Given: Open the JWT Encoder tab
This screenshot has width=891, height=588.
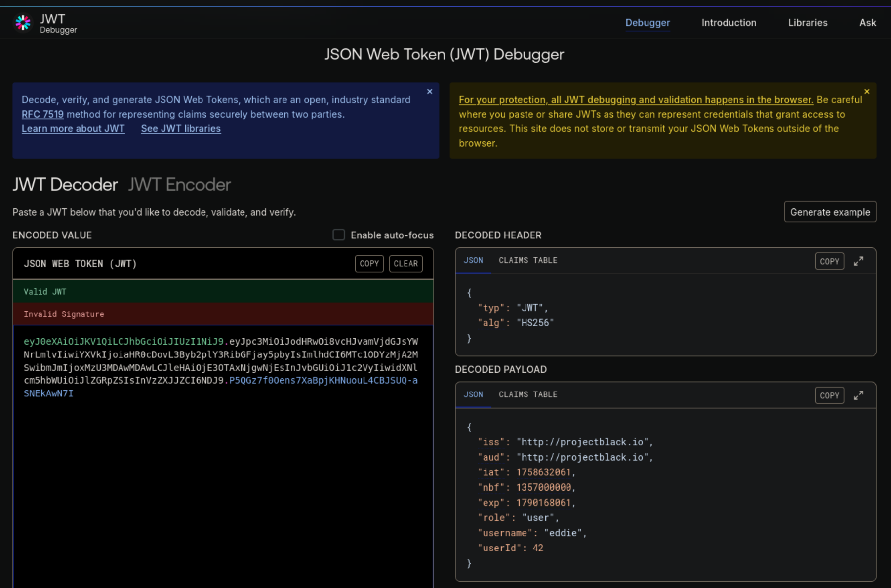Looking at the screenshot, I should (179, 185).
